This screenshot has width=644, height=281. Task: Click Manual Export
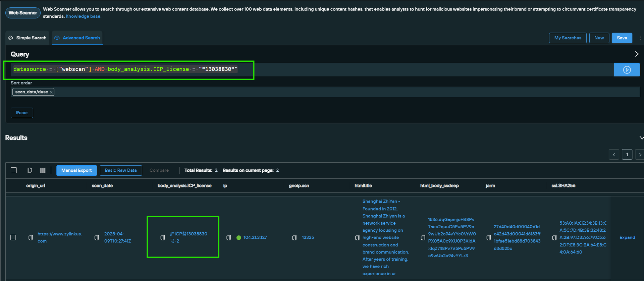click(x=76, y=170)
